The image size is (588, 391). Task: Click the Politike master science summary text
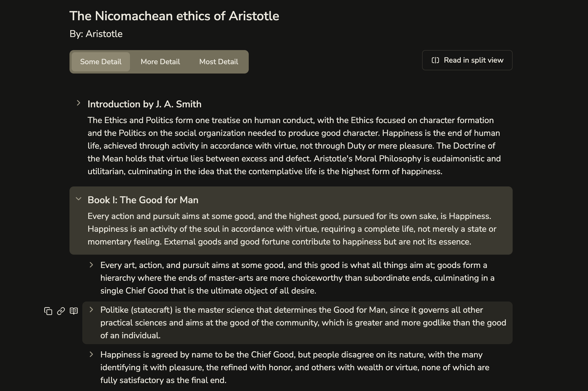(303, 323)
